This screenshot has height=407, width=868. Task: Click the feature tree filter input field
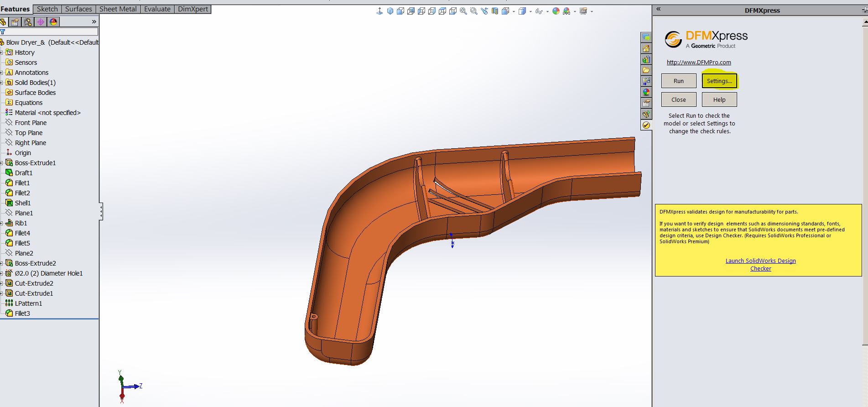pyautogui.click(x=51, y=32)
